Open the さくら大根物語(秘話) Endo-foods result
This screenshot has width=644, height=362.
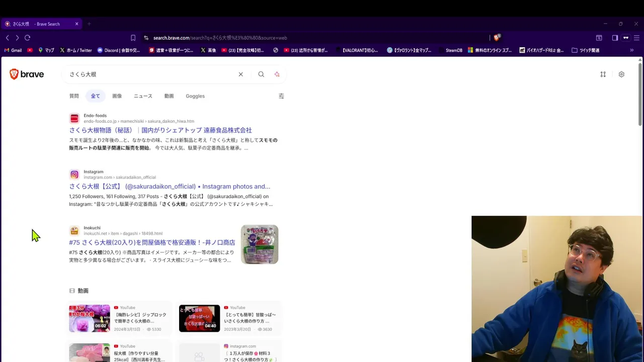pos(160,130)
